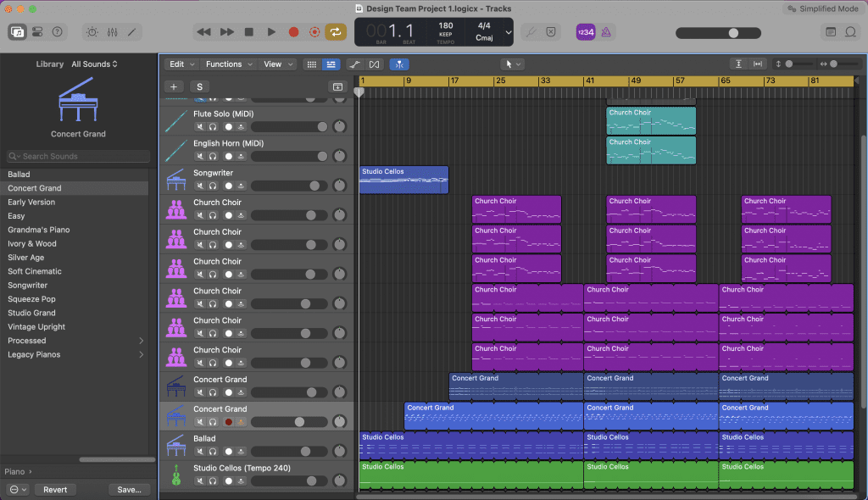Click the Flute Solo track instrument icon

click(x=176, y=120)
